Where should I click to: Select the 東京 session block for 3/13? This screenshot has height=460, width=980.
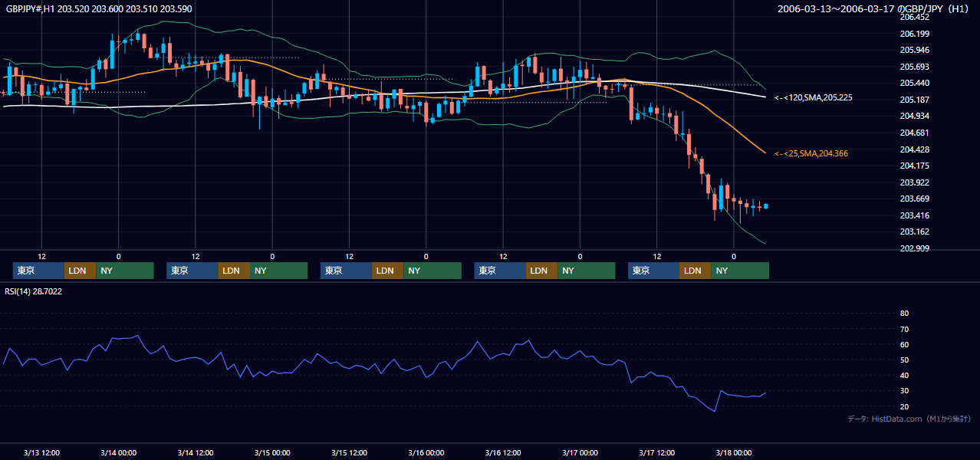click(x=38, y=271)
